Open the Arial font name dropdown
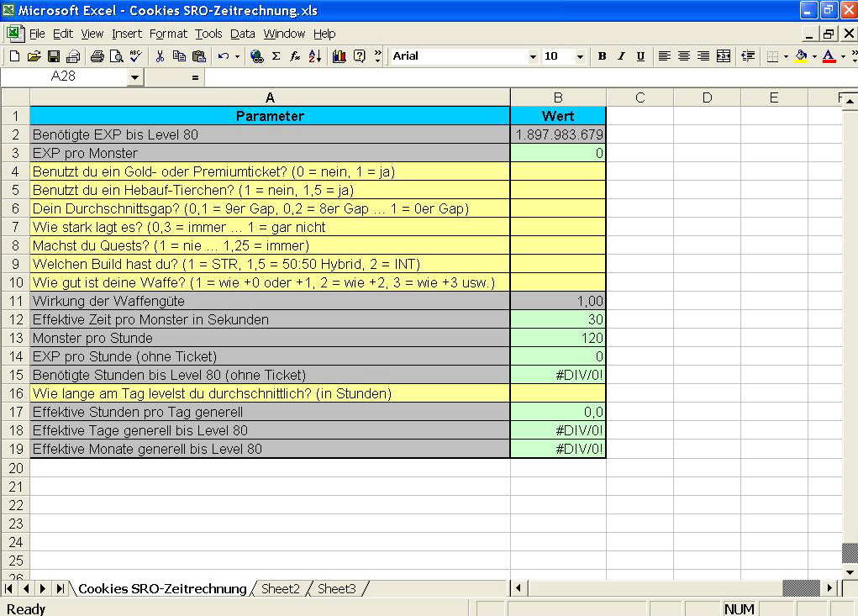 532,56
